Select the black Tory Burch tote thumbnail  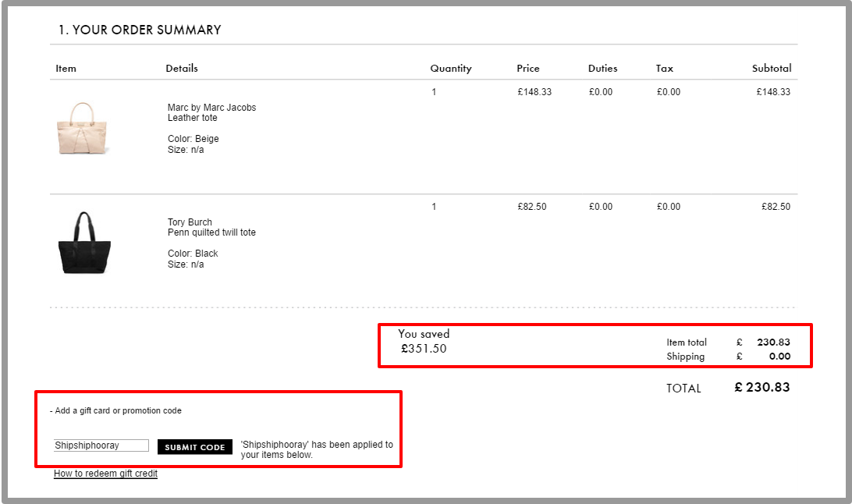[x=83, y=243]
